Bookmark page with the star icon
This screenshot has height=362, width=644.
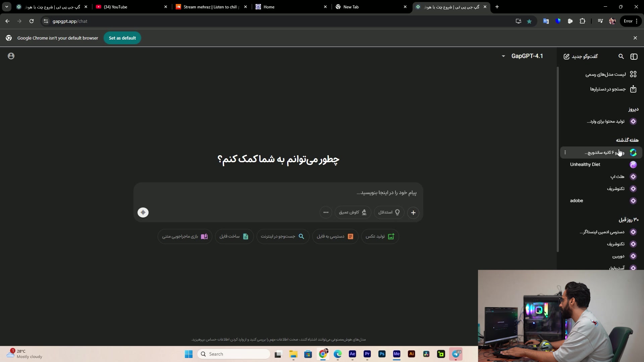pos(529,21)
